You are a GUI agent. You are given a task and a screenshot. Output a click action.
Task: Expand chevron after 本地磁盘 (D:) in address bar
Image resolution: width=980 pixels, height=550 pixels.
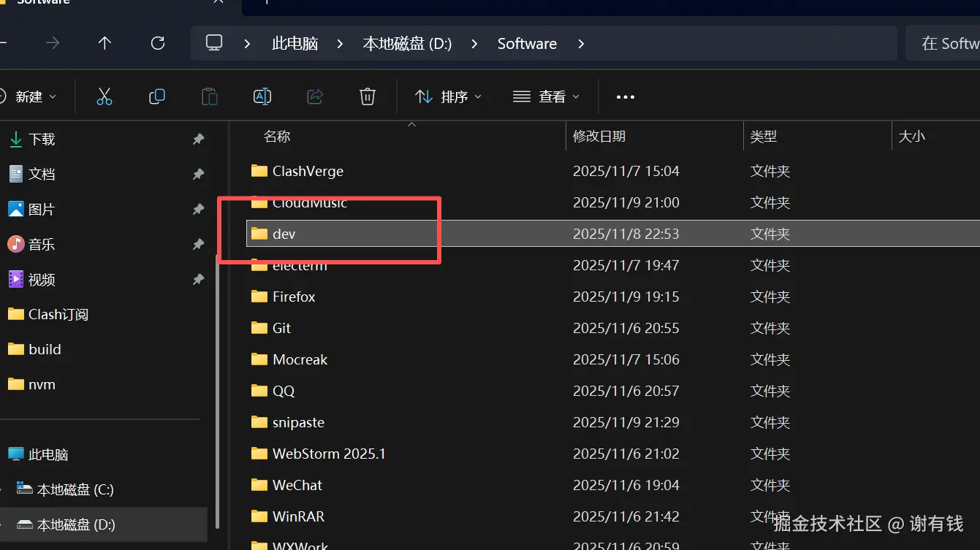click(475, 44)
